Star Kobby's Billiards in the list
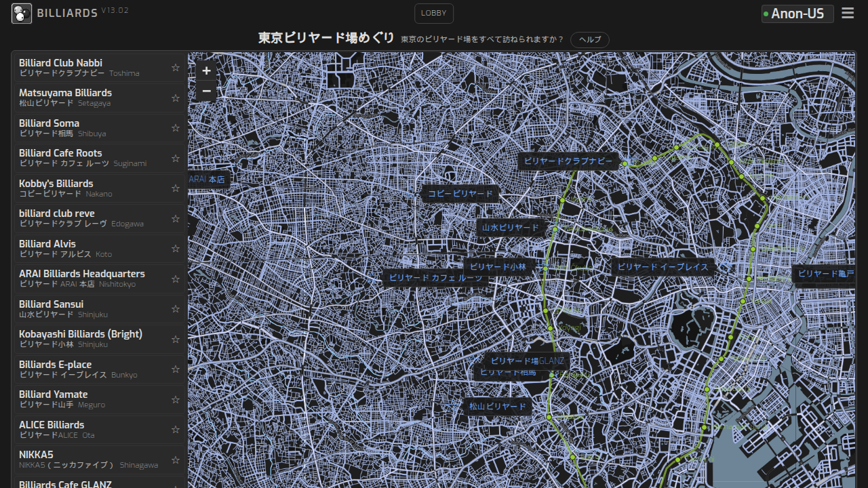The height and width of the screenshot is (488, 868). (x=176, y=188)
